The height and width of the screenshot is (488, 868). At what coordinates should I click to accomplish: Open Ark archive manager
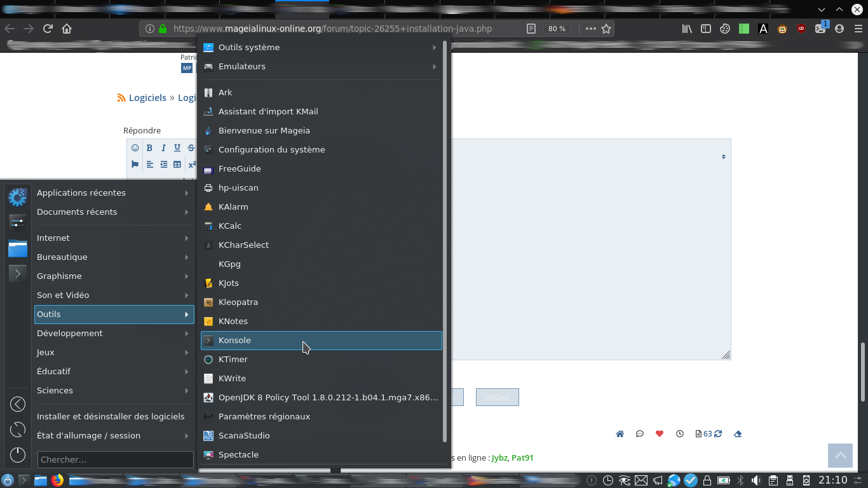[321, 92]
